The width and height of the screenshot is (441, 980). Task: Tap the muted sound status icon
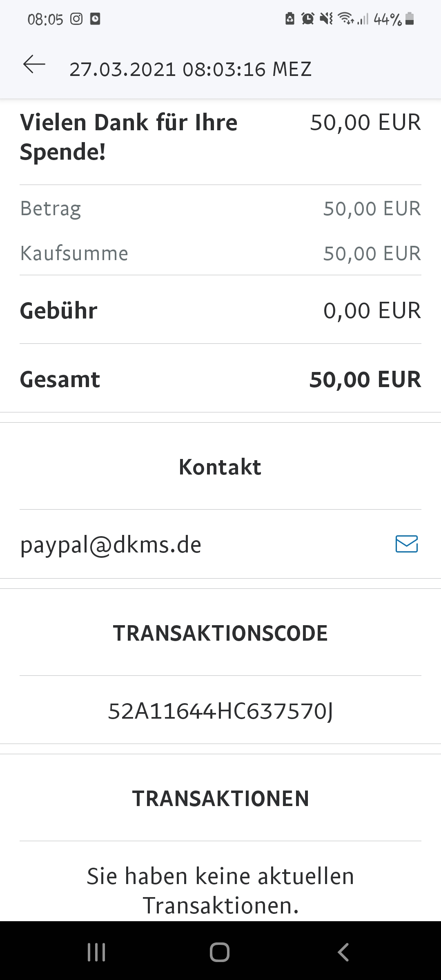[x=326, y=19]
